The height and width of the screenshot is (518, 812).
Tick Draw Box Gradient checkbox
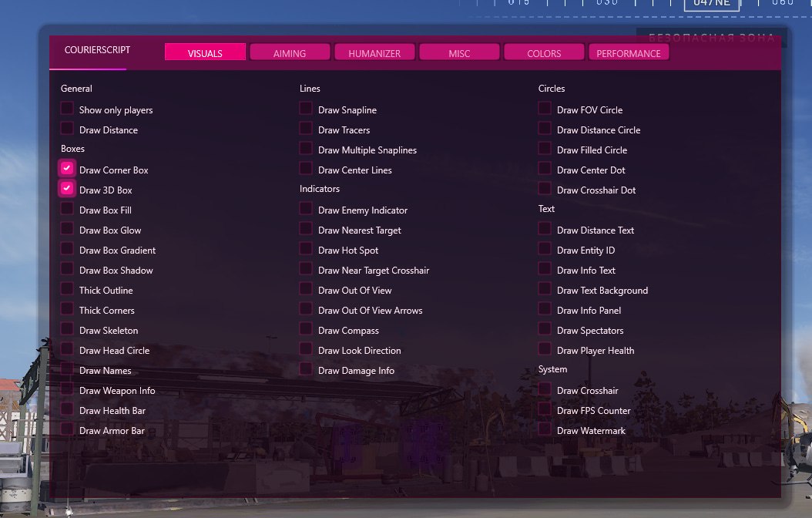pyautogui.click(x=67, y=249)
